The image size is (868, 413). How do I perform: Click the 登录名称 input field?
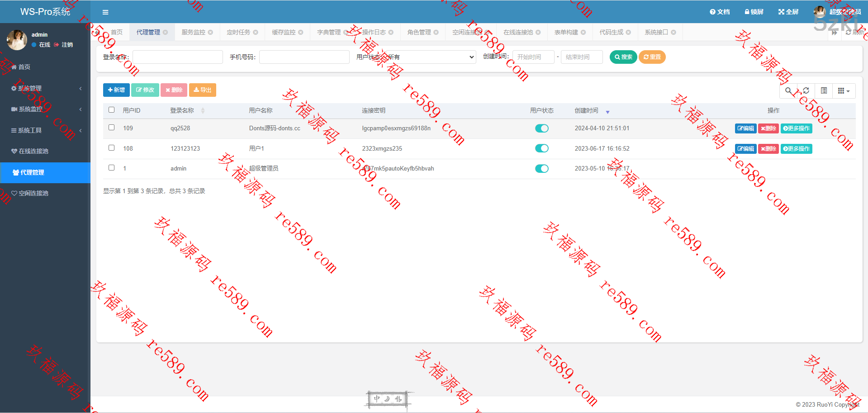click(x=177, y=57)
